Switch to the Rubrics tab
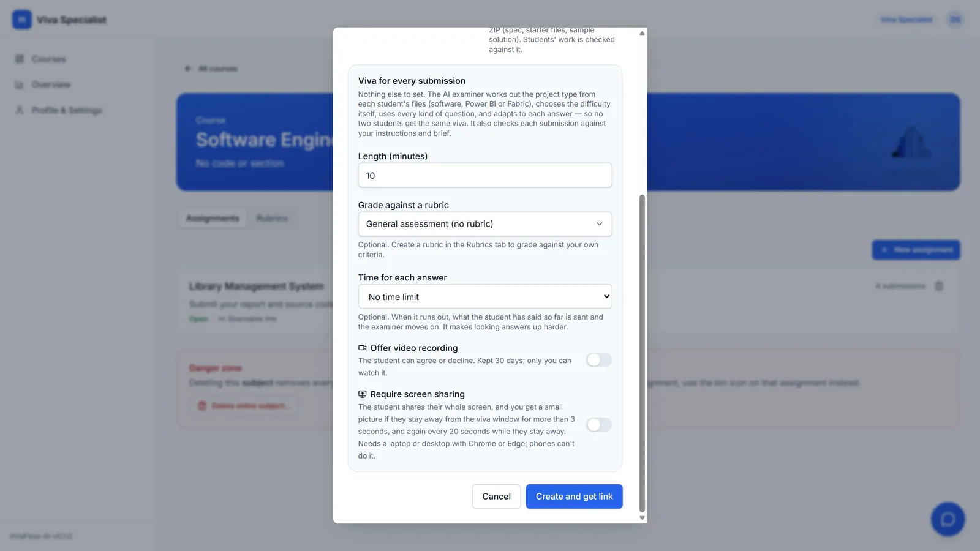980x551 pixels. coord(272,218)
